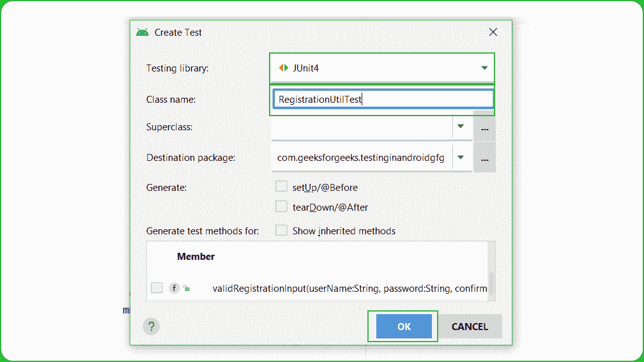Enable the tearDown/@After checkbox
Viewport: 644px width, 362px height.
[281, 207]
